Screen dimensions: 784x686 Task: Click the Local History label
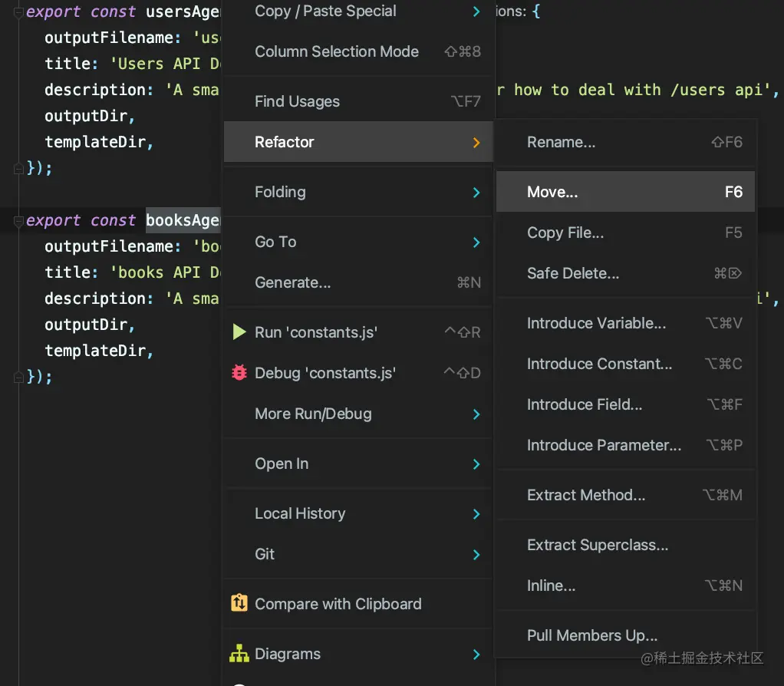(300, 513)
